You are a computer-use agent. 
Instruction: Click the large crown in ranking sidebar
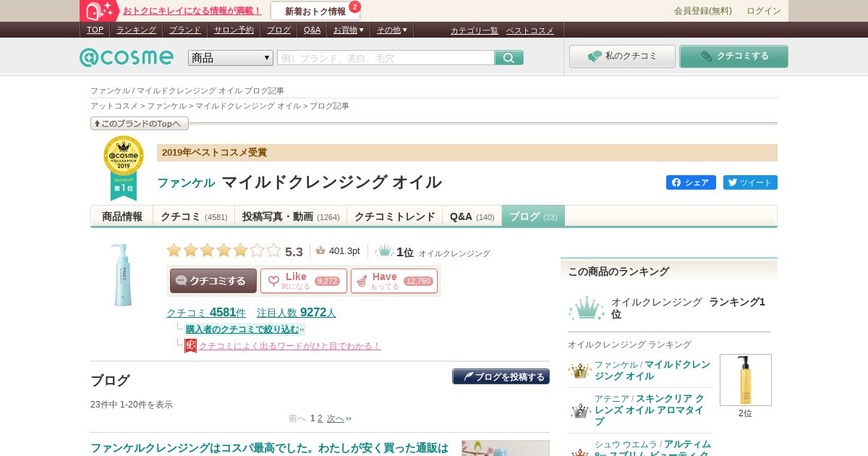pyautogui.click(x=587, y=308)
